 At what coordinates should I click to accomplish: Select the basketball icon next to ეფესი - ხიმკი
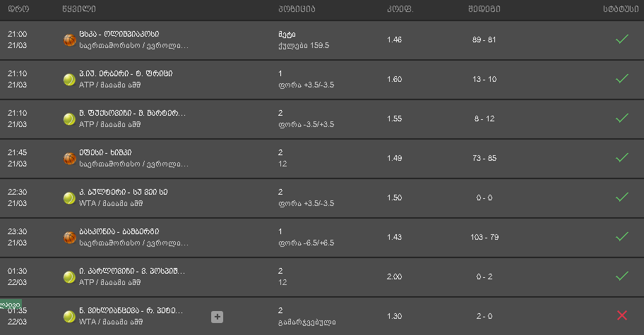tap(69, 159)
